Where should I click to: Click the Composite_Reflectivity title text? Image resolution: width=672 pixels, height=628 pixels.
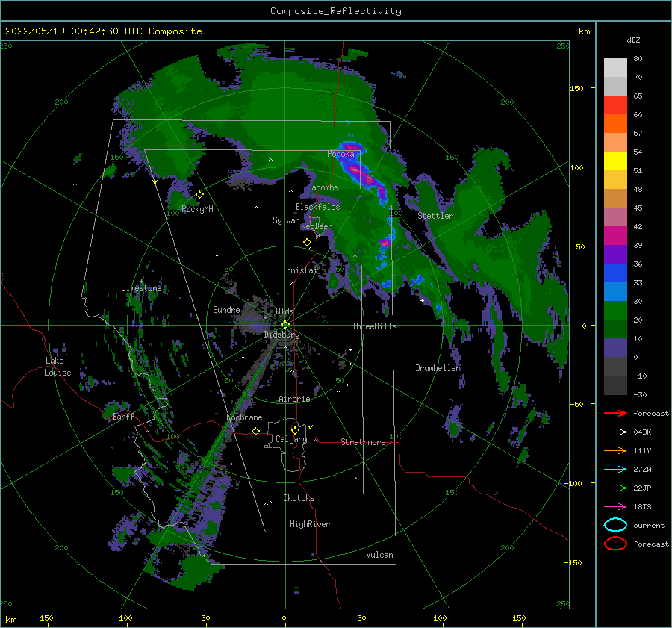tap(336, 11)
